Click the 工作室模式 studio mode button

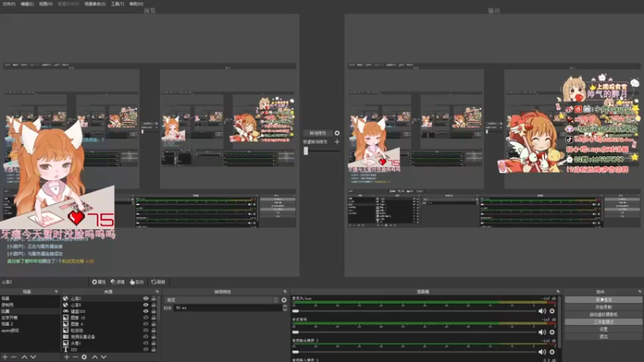[x=603, y=322]
